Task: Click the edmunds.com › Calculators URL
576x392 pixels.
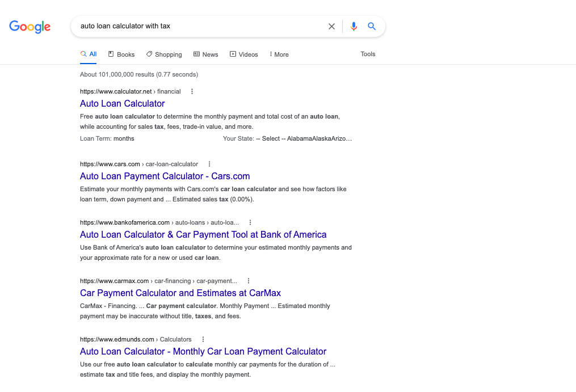Action: pos(136,339)
